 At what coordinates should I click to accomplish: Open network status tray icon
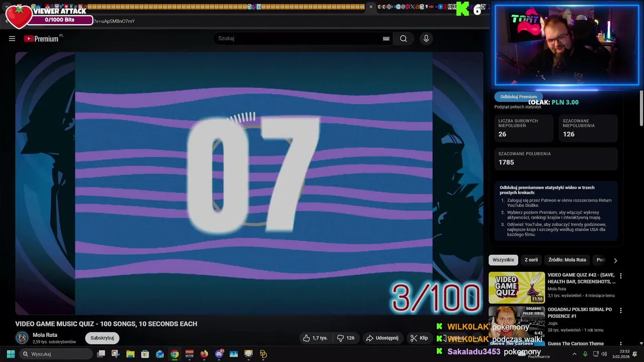point(596,354)
